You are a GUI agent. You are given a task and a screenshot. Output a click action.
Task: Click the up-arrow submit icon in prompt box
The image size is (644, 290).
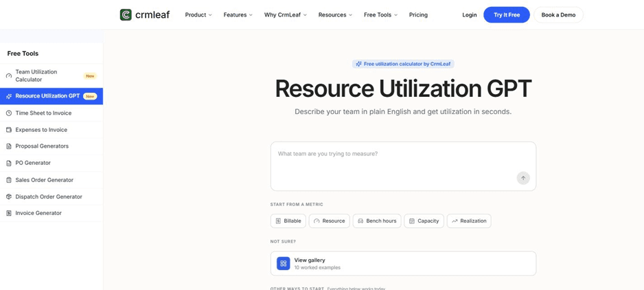523,178
